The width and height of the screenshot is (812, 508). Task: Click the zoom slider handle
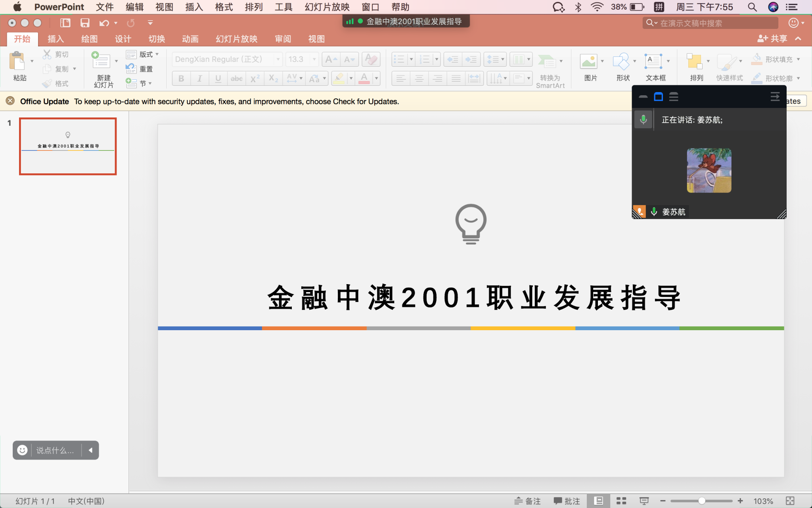pyautogui.click(x=702, y=501)
